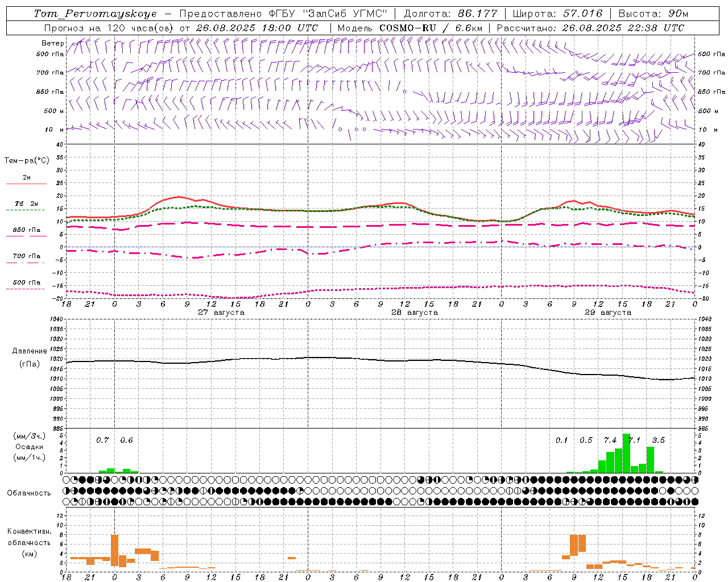Select the 'Облачность' cloudiness label
The image size is (728, 582).
tap(29, 493)
